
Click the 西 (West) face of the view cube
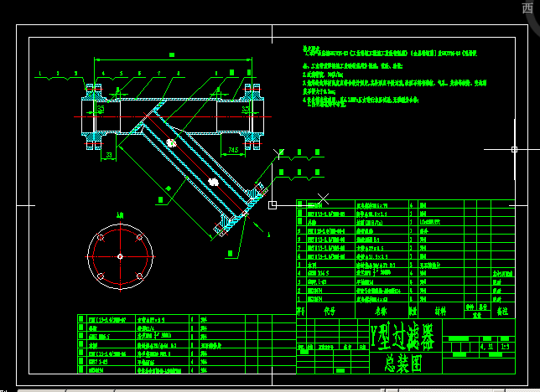[x=527, y=8]
